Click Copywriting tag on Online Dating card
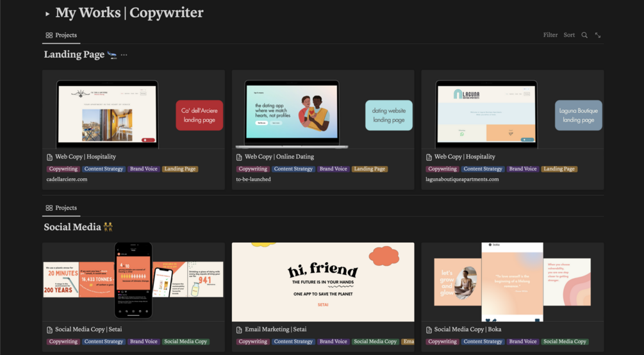Image resolution: width=644 pixels, height=355 pixels. click(x=252, y=169)
